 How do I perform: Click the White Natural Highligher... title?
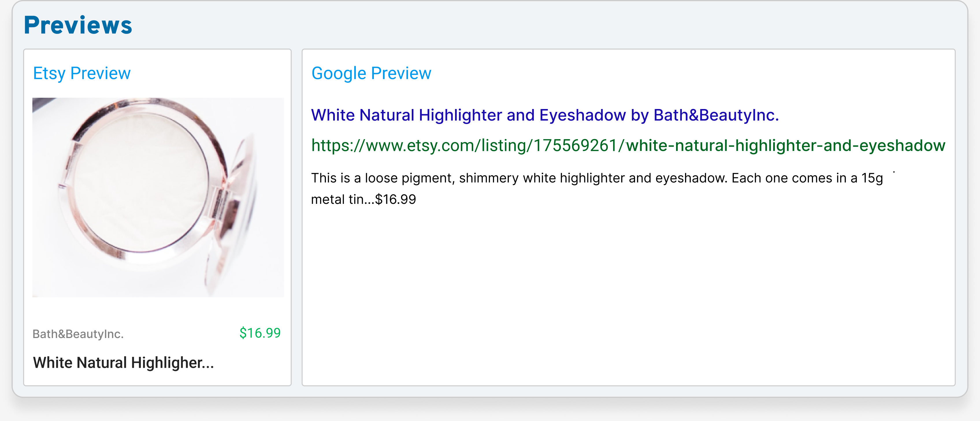pyautogui.click(x=123, y=363)
